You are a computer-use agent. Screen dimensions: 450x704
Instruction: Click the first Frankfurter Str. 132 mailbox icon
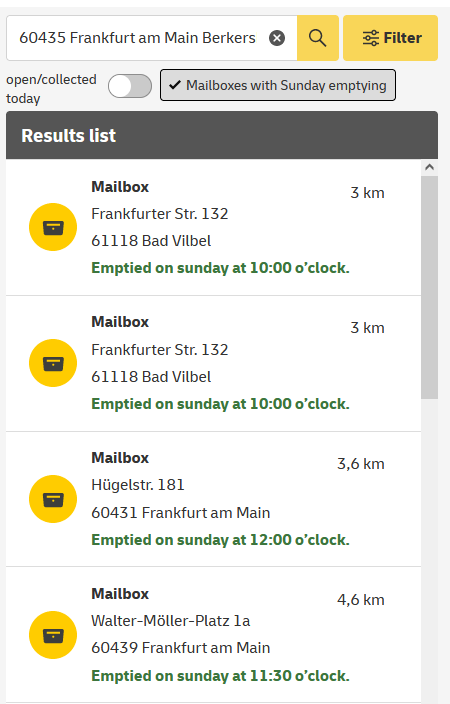point(53,227)
